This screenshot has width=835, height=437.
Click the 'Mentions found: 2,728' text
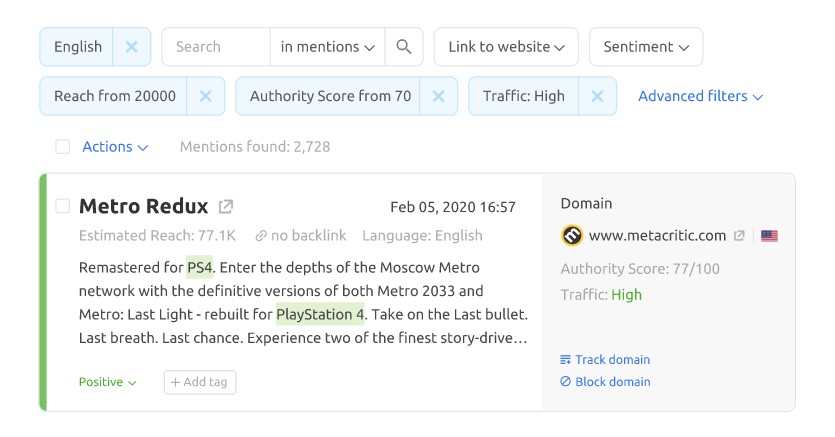[x=255, y=147]
